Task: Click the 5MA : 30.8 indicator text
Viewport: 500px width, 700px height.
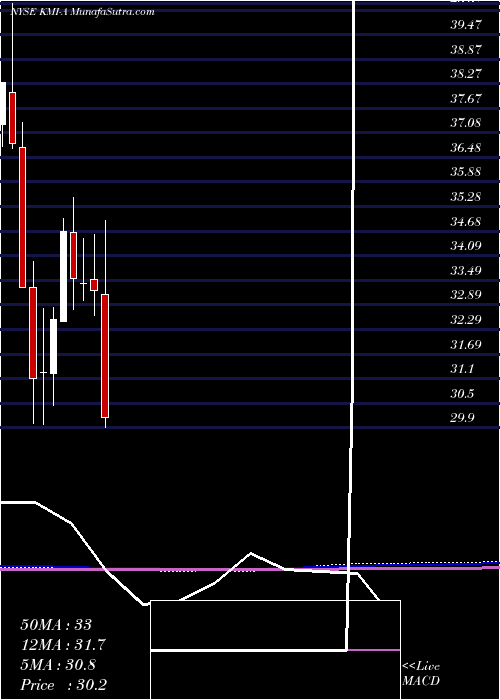Action: click(x=58, y=665)
